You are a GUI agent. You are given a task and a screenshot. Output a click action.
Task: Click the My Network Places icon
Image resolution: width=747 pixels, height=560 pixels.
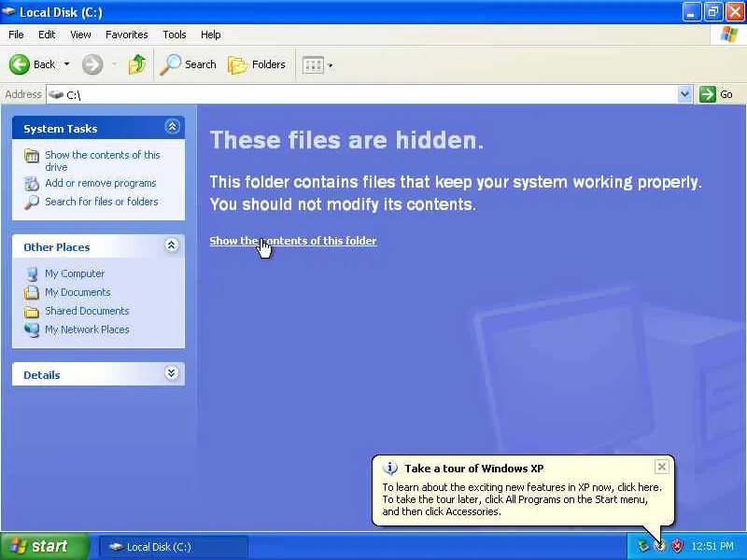pyautogui.click(x=32, y=329)
